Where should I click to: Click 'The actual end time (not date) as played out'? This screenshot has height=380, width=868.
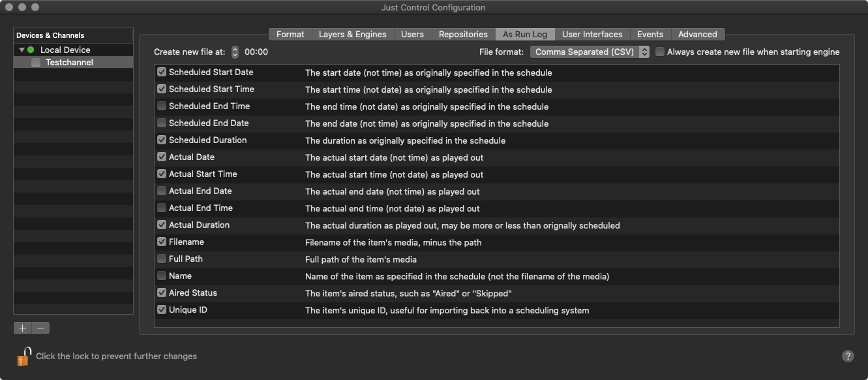(393, 208)
